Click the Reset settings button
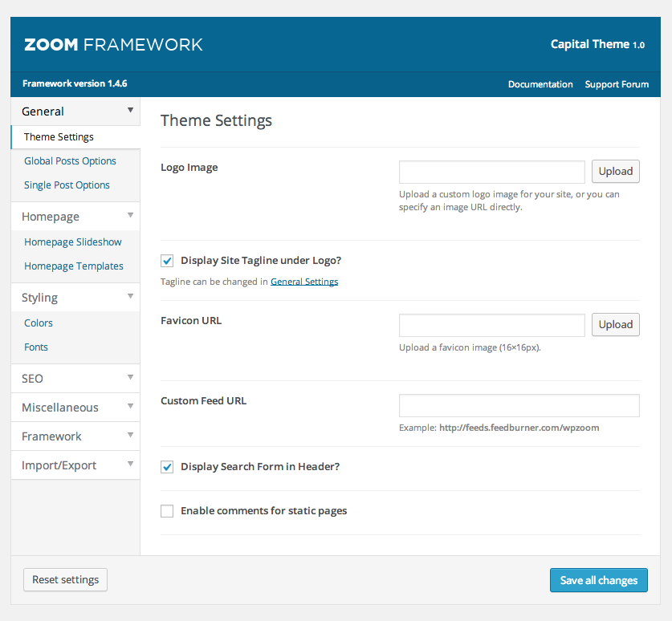Screen dimensions: 672x621 [65, 580]
